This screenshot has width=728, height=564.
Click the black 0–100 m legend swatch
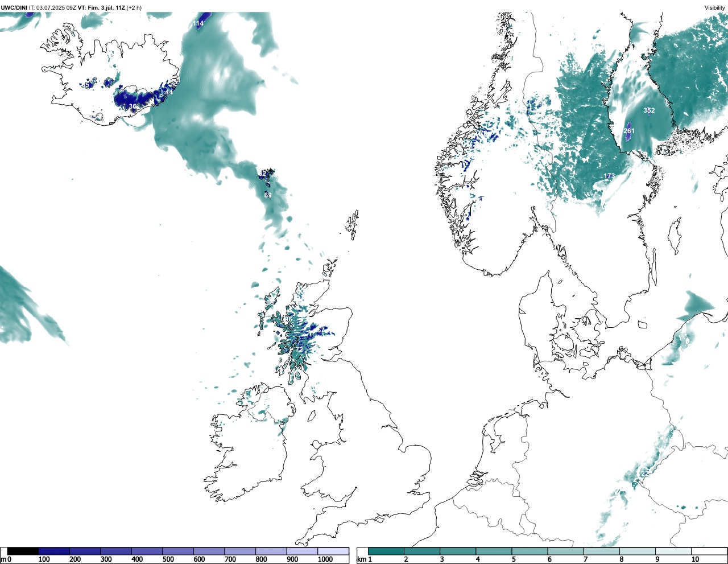click(23, 551)
